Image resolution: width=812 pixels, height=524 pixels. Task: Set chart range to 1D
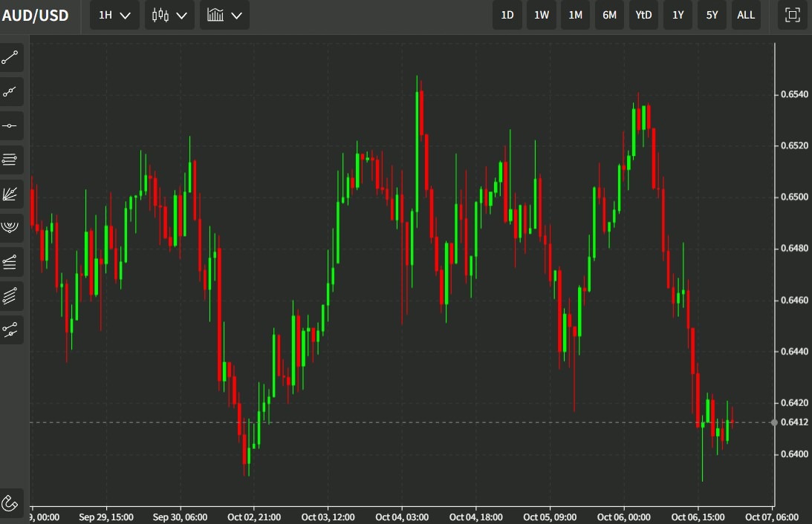507,15
